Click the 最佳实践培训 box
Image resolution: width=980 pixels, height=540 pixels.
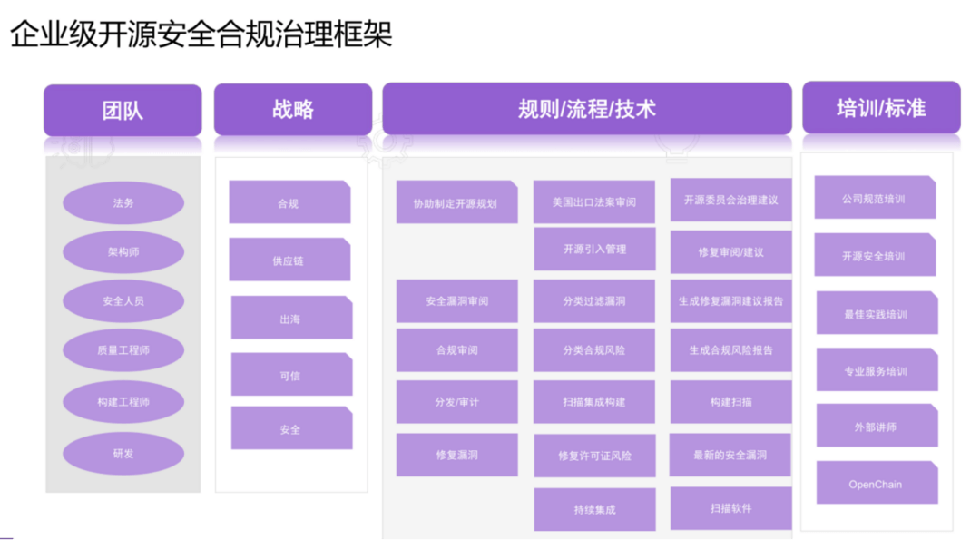[x=877, y=313]
